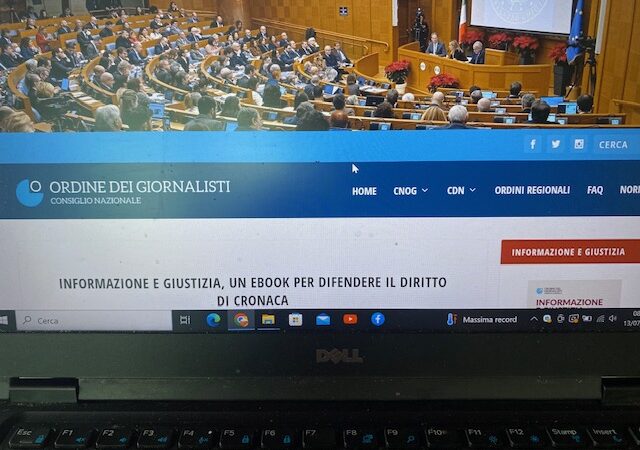
Task: Open Microsoft Store from the taskbar
Action: [x=296, y=319]
